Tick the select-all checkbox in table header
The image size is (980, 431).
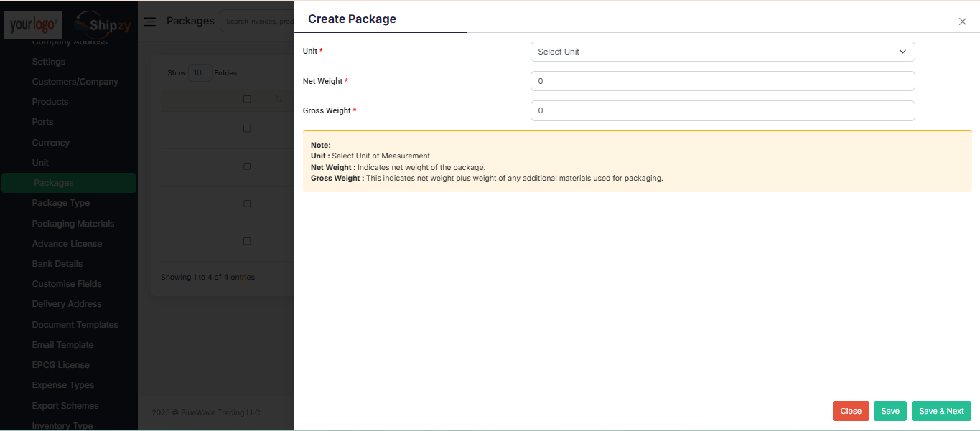coord(247,100)
